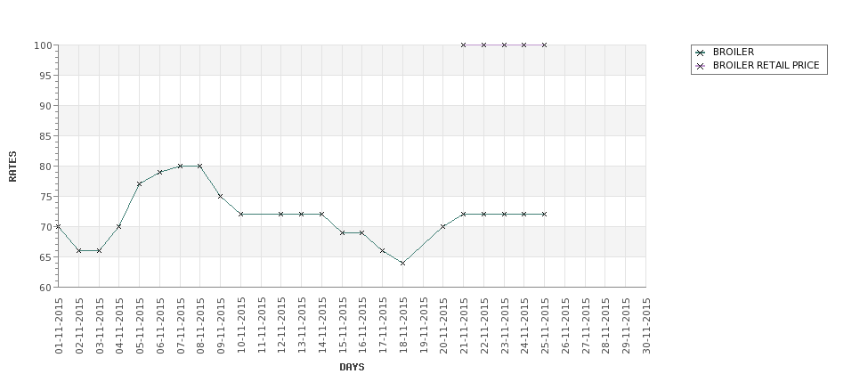Screen dimensions: 868x382
Task: Click the 65 label on the y-axis
Action: pyautogui.click(x=45, y=257)
